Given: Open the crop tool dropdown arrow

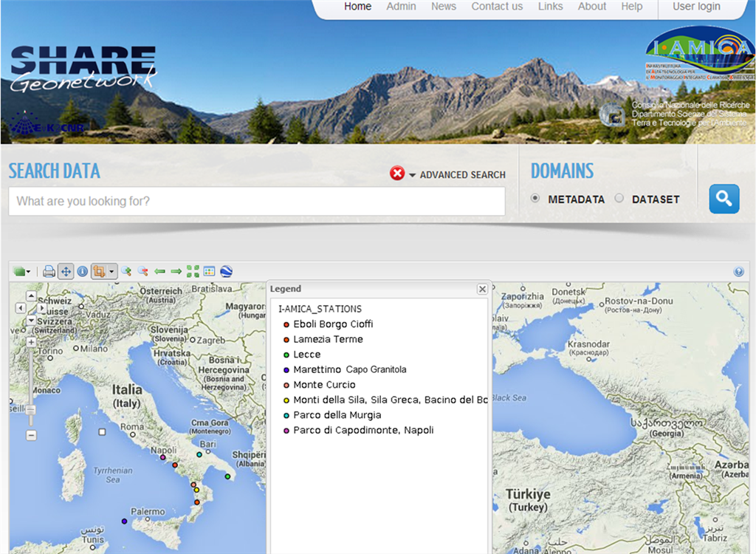Looking at the screenshot, I should pos(111,272).
